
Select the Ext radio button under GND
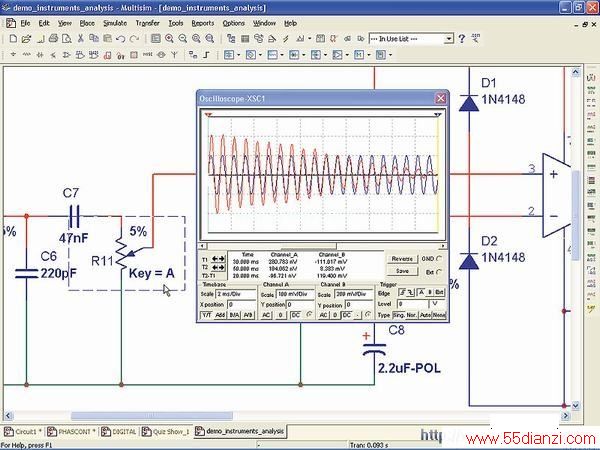tap(439, 272)
